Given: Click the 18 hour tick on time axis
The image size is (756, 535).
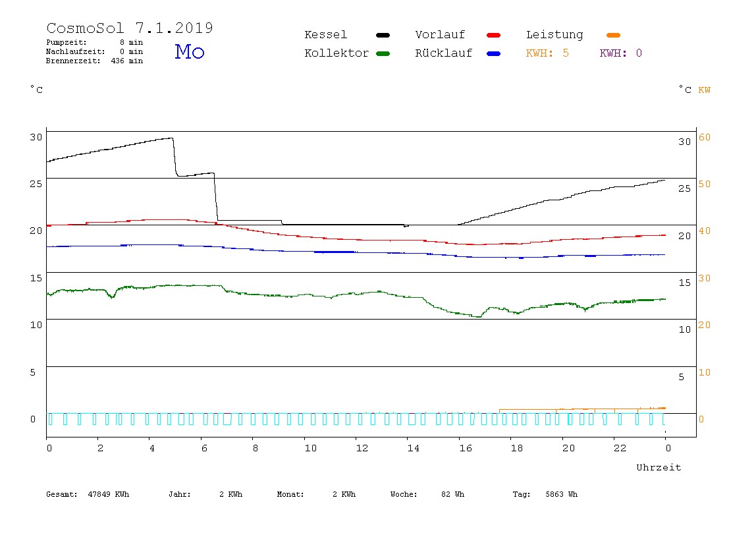Looking at the screenshot, I should (x=517, y=448).
